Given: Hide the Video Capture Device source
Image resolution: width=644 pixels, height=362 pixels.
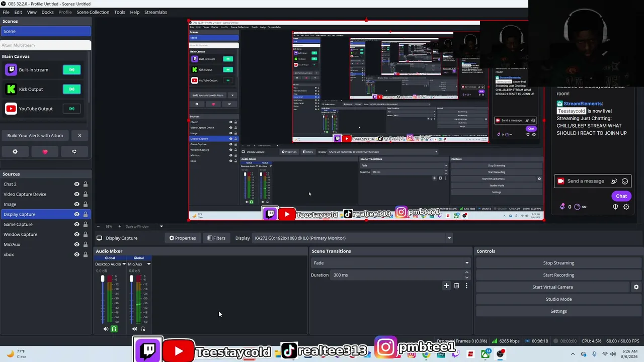Looking at the screenshot, I should [76, 194].
